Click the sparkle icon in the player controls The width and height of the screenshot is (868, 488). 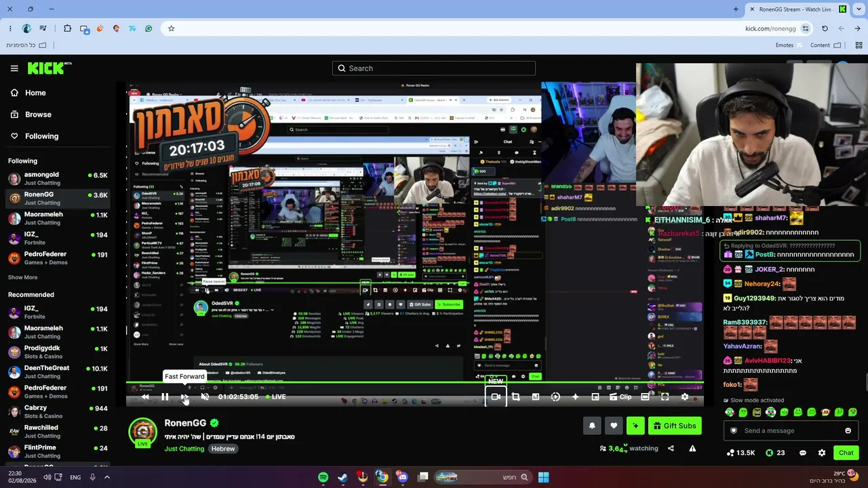pos(575,396)
